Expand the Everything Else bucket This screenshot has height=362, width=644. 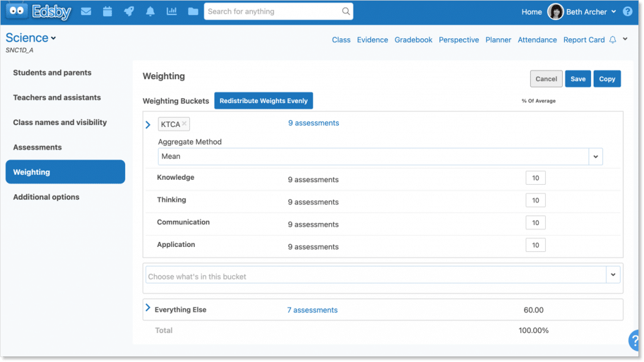[148, 308]
